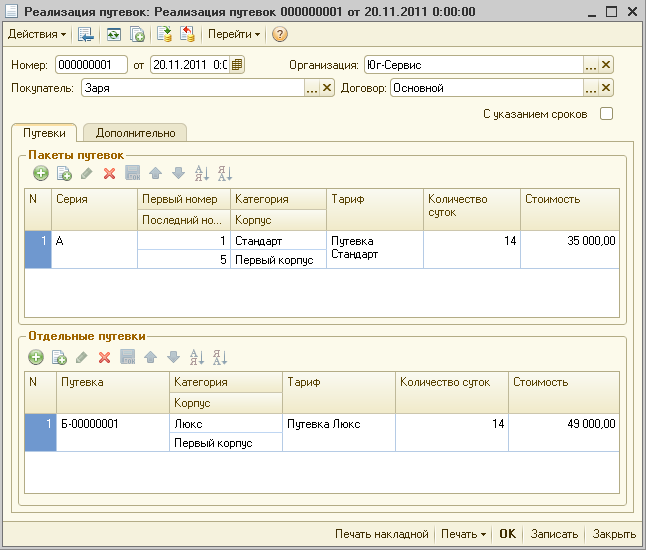This screenshot has width=646, height=550.
Task: Edit current row in Отдельные путевки
Action: click(x=82, y=357)
